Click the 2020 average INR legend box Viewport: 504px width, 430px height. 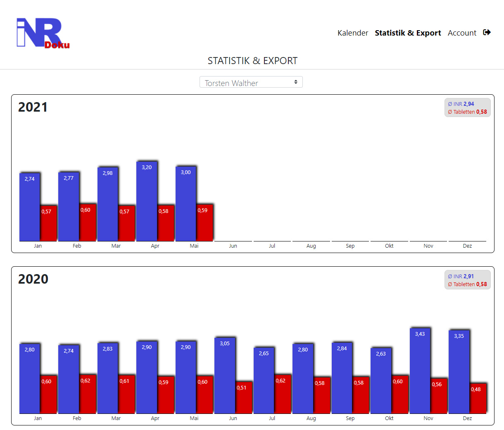coord(467,280)
